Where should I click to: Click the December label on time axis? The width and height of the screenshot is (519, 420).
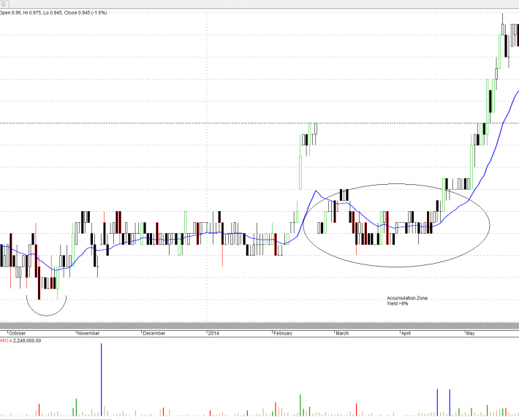154,333
